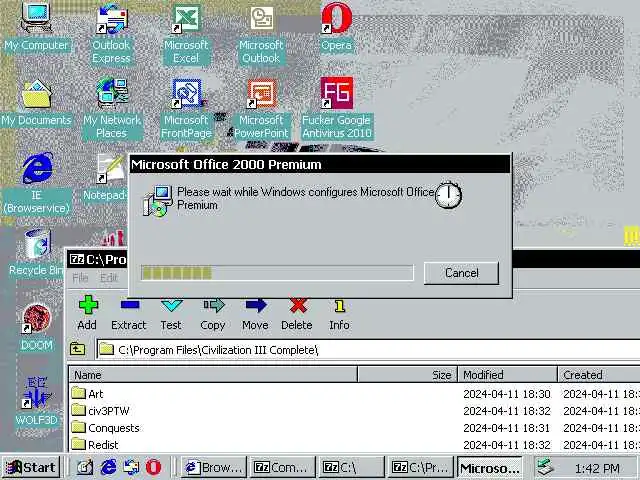Cancel the Office 2000 configuration
Screen dimensions: 640x480
(461, 273)
